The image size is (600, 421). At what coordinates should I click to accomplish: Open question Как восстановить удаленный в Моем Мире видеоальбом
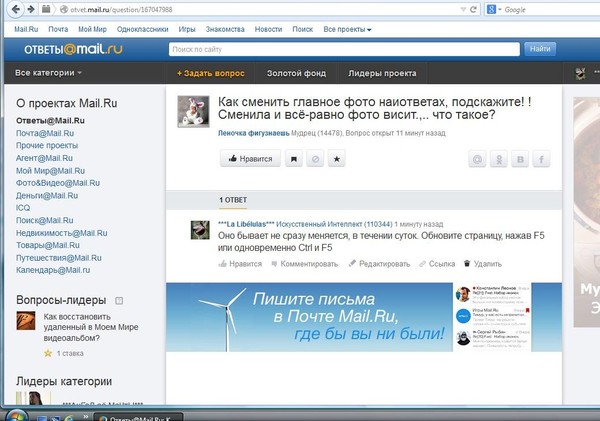[x=91, y=327]
